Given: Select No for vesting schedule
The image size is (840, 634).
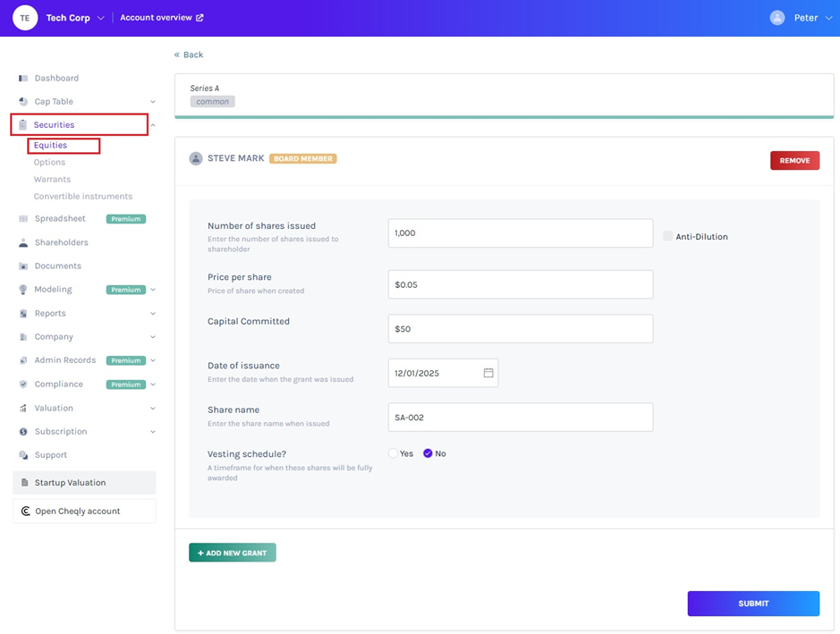Looking at the screenshot, I should 428,453.
